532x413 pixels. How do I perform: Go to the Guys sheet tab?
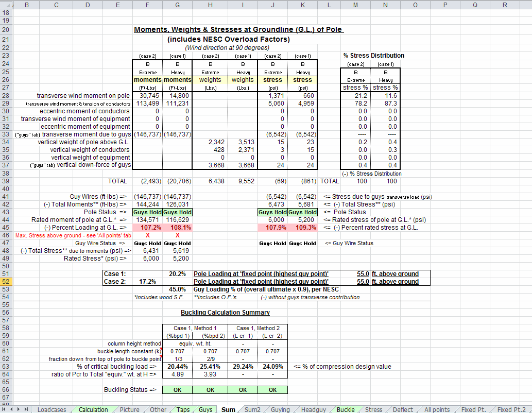(205, 409)
